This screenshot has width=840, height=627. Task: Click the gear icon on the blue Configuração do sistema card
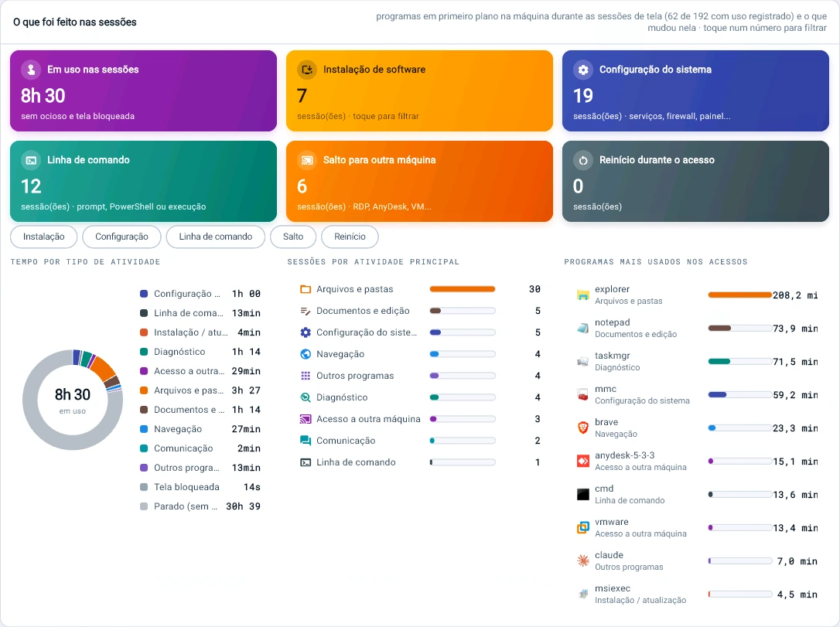583,70
